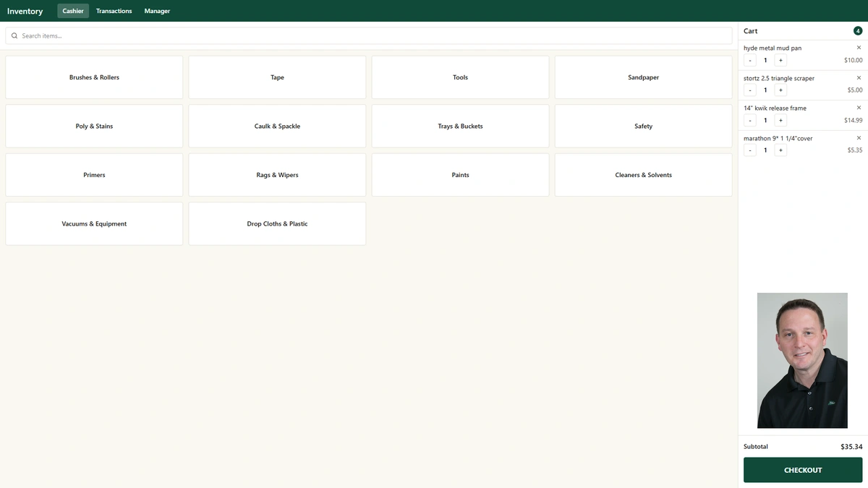
Task: Switch to the Manager tab
Action: 157,11
